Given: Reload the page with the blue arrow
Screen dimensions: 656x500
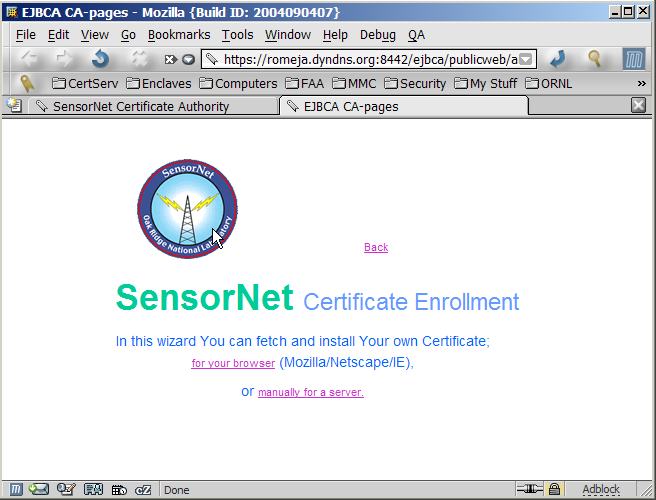Looking at the screenshot, I should pyautogui.click(x=100, y=59).
